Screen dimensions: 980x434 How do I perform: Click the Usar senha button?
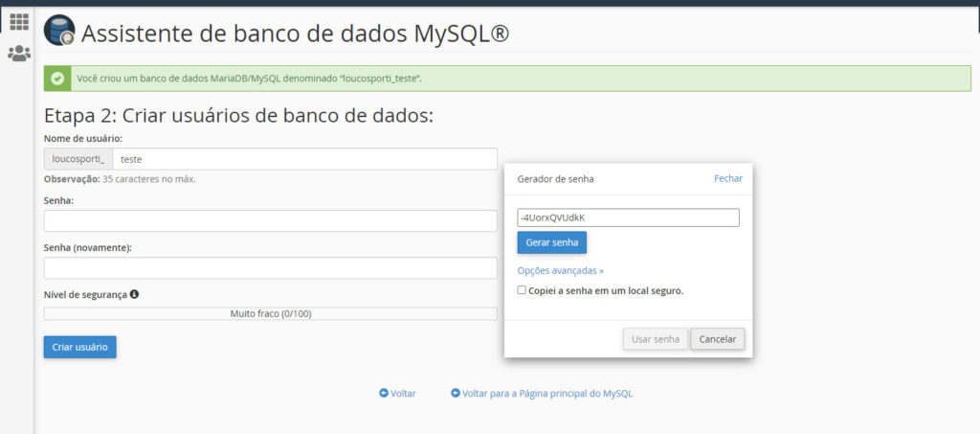point(655,339)
